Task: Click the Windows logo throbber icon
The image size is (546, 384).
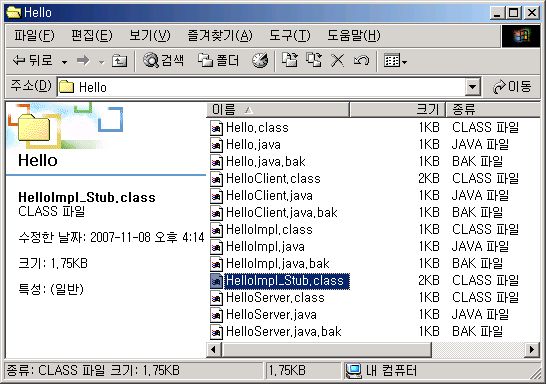Action: click(521, 36)
